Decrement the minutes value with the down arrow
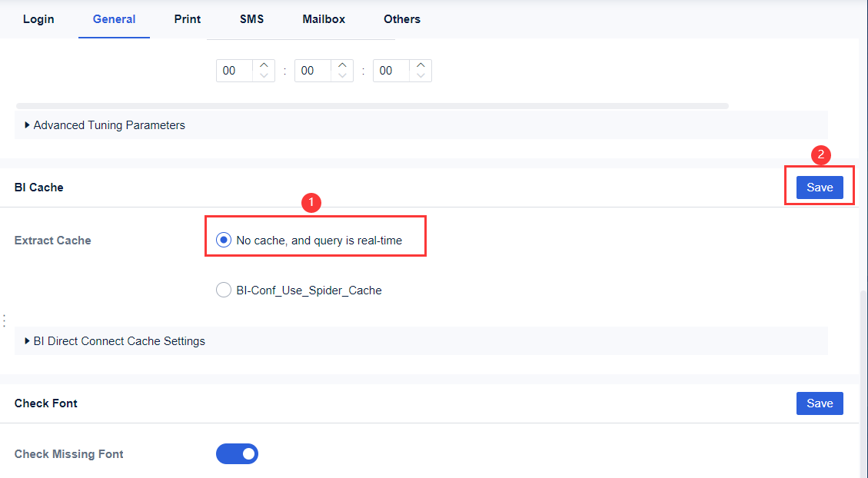The width and height of the screenshot is (868, 478). click(343, 75)
